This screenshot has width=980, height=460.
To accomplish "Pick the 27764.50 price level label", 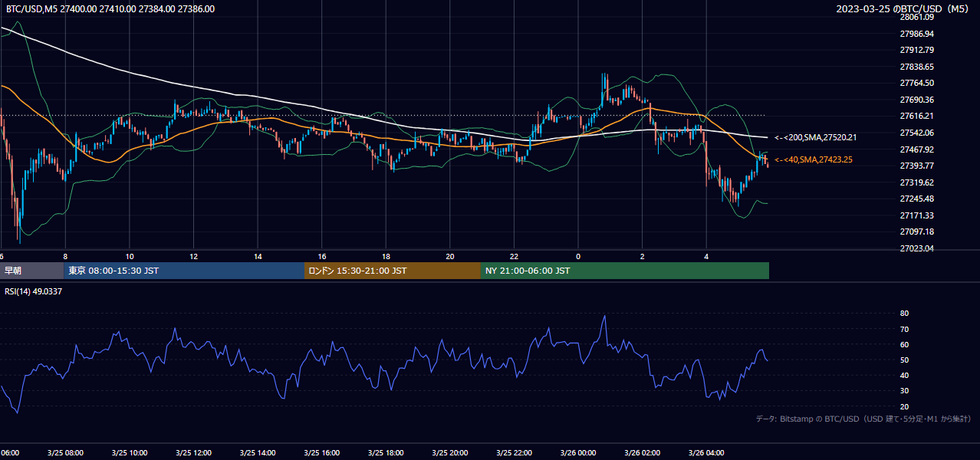I will [917, 83].
